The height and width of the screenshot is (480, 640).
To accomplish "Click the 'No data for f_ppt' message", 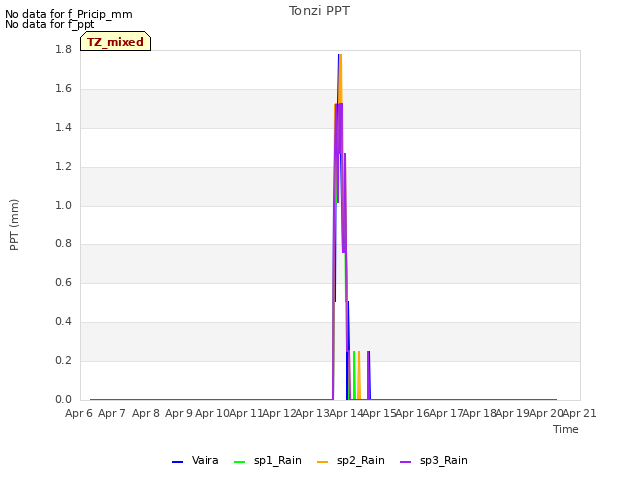I will point(49,24).
